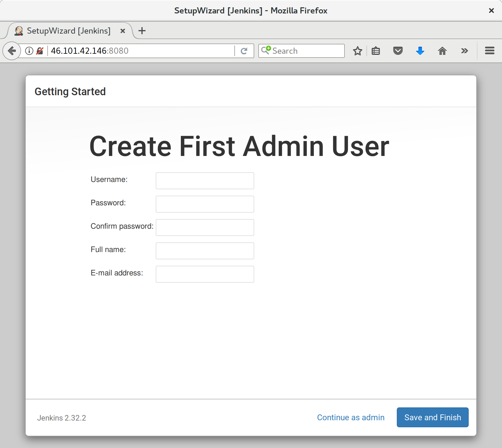Bookmark this page with the star icon
The height and width of the screenshot is (448, 502).
coord(358,51)
